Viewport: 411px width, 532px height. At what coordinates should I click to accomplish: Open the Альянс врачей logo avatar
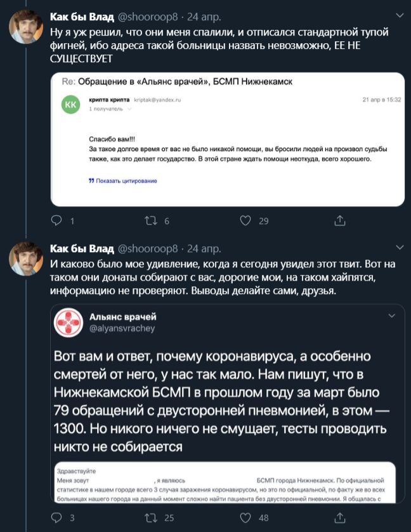[x=68, y=323]
